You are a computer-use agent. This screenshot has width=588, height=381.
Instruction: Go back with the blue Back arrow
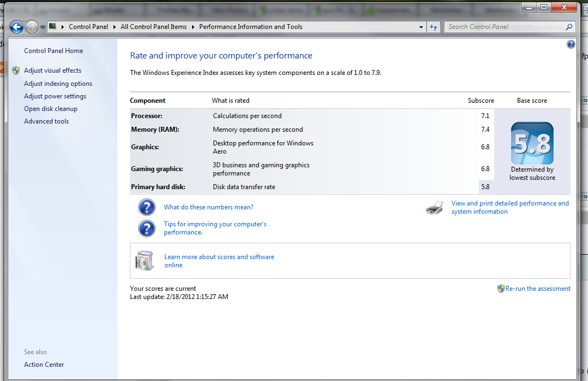tap(16, 27)
